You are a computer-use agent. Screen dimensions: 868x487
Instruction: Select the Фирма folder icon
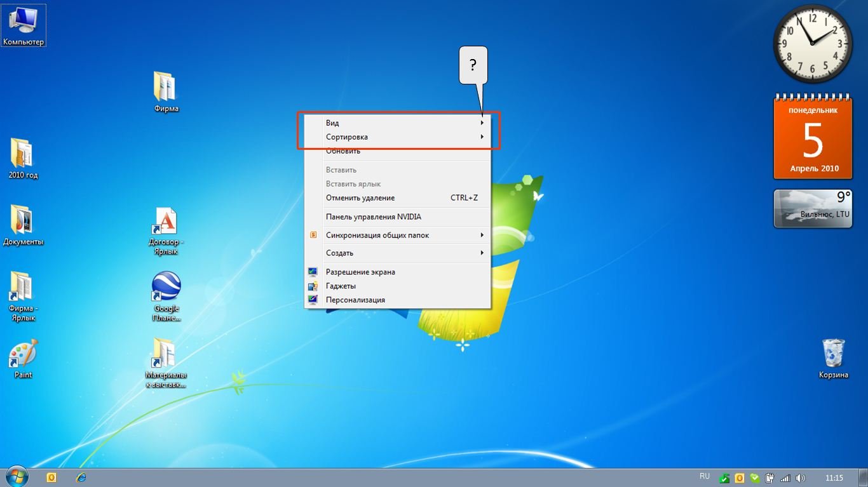[165, 88]
